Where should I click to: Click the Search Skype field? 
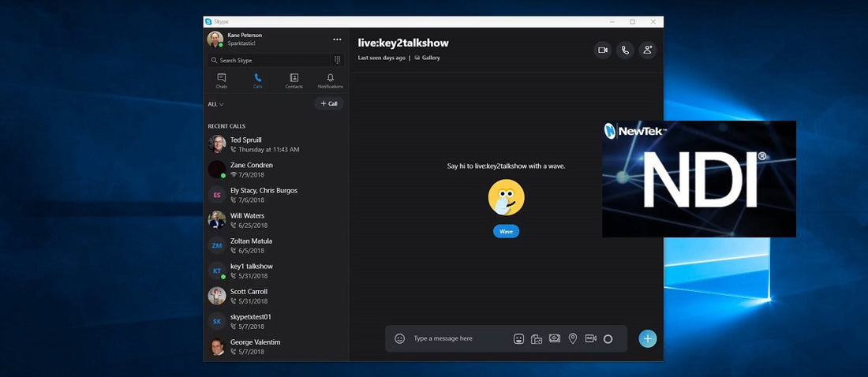click(x=268, y=60)
